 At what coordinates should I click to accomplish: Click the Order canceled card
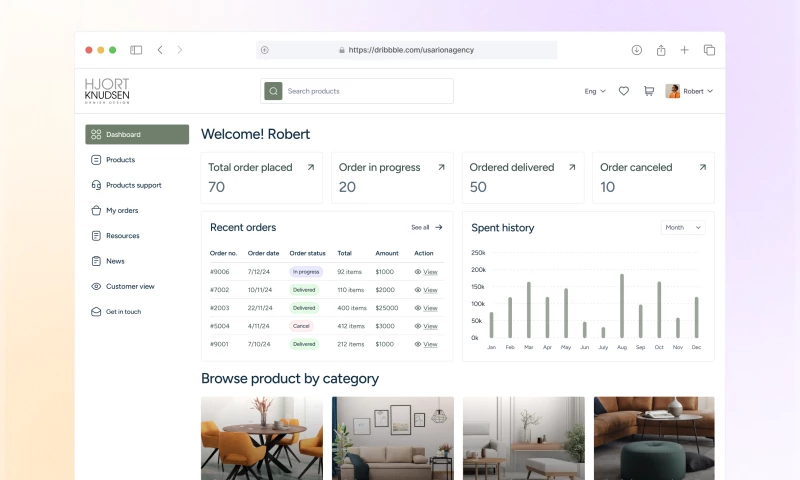tap(654, 178)
